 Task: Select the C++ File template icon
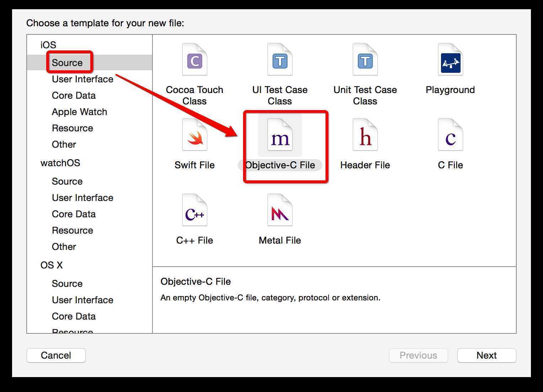point(194,210)
